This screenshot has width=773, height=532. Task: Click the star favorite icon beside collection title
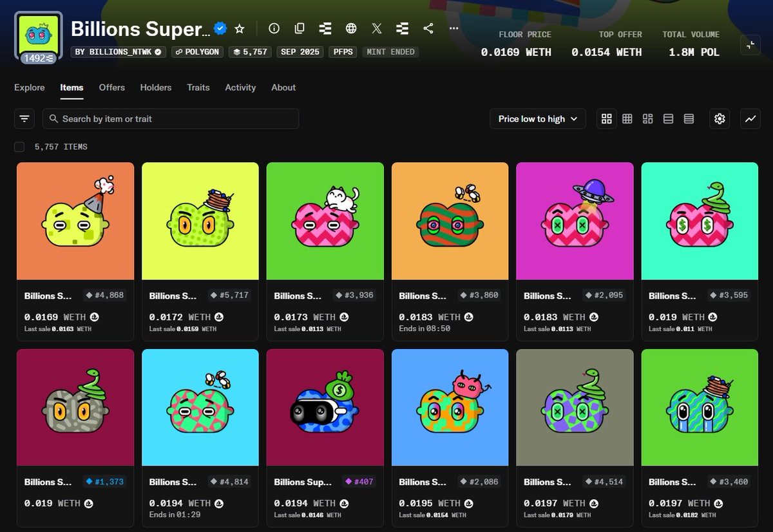tap(240, 28)
